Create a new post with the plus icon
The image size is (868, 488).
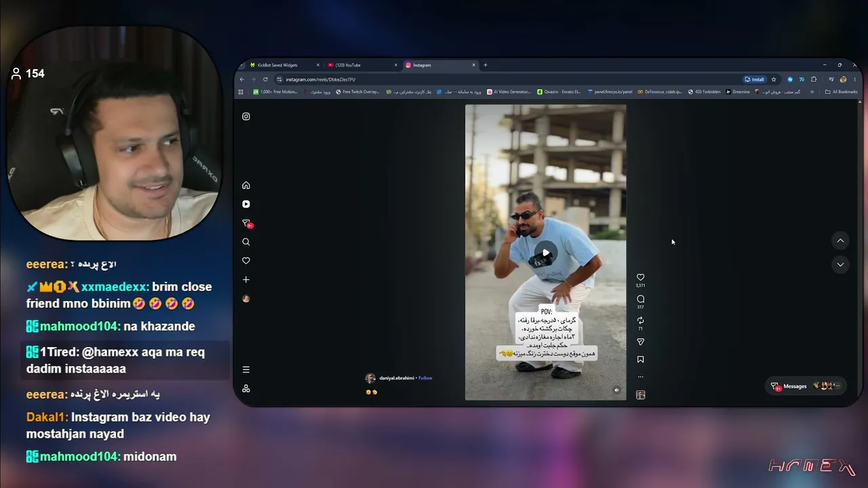[246, 280]
